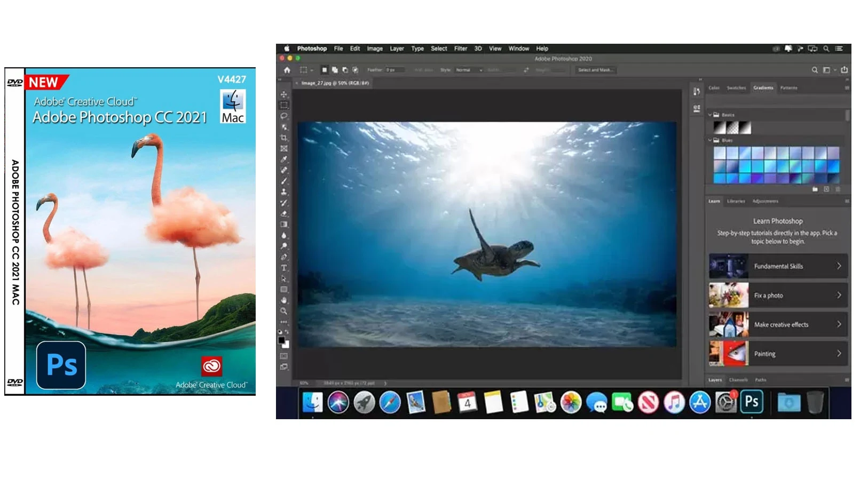Click the Image_27.jpg document tab
This screenshot has height=480, width=868.
point(335,83)
